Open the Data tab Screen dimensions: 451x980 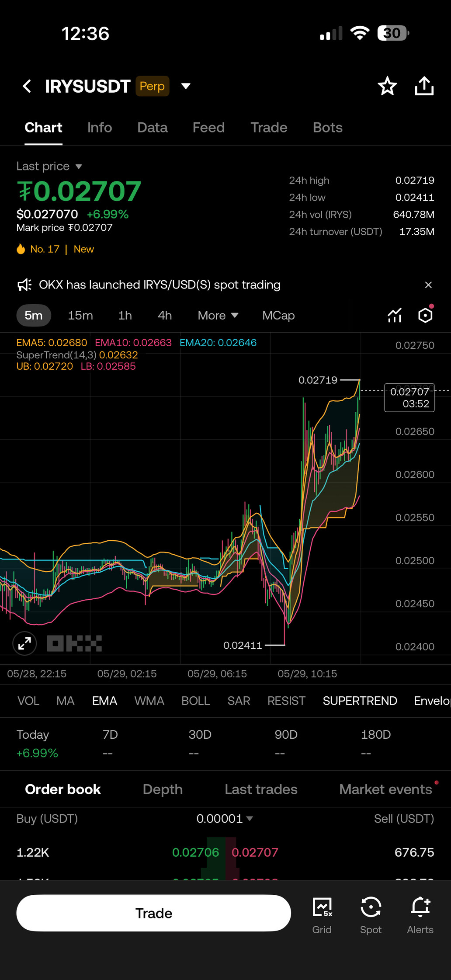pyautogui.click(x=153, y=128)
